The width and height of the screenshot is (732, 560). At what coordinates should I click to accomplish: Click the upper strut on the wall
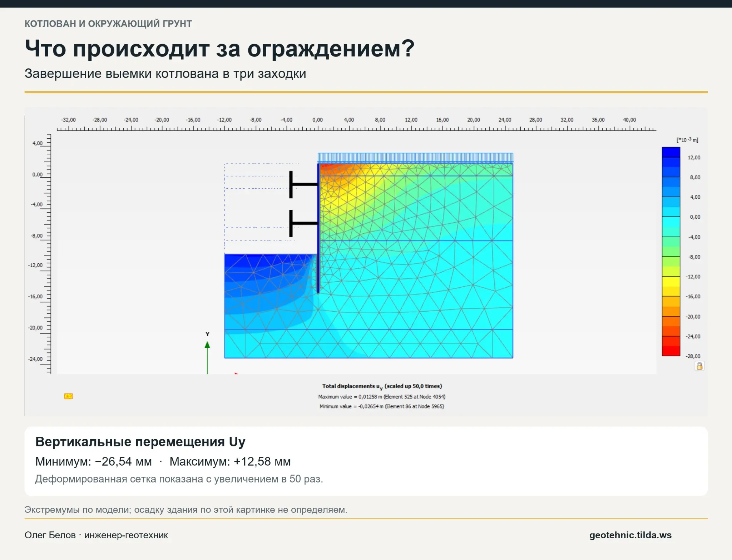click(x=303, y=184)
